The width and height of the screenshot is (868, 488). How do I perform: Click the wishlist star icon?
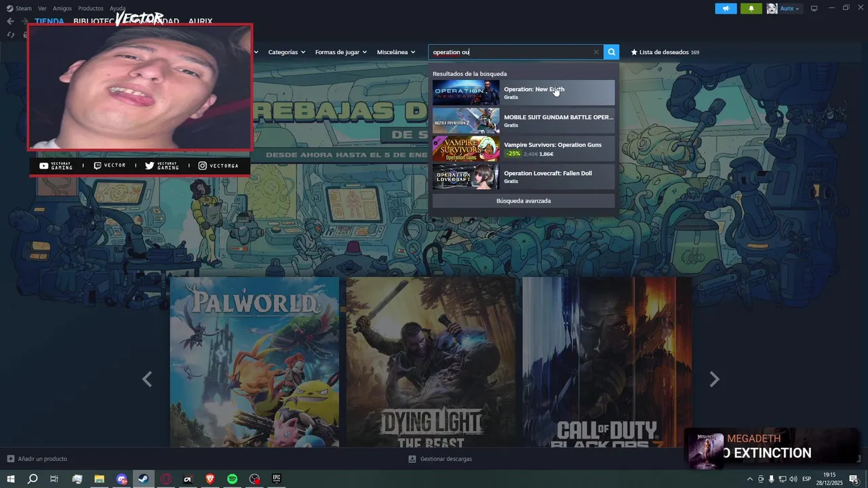[x=634, y=52]
